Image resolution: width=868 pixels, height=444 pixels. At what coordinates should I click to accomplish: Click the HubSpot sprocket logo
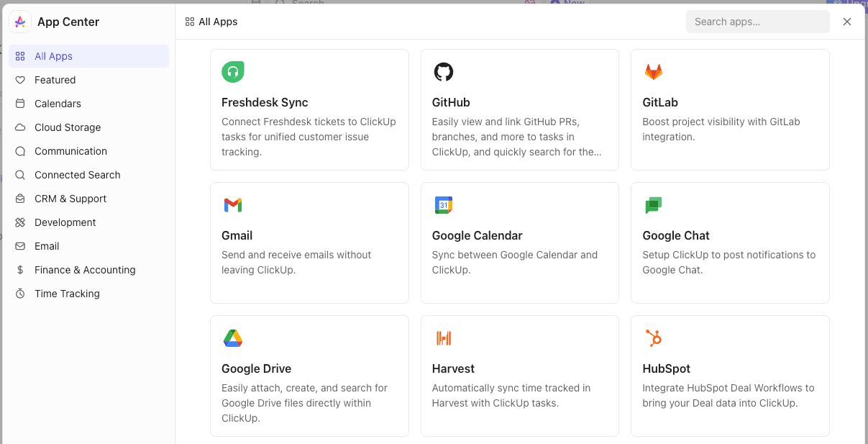[x=654, y=338]
